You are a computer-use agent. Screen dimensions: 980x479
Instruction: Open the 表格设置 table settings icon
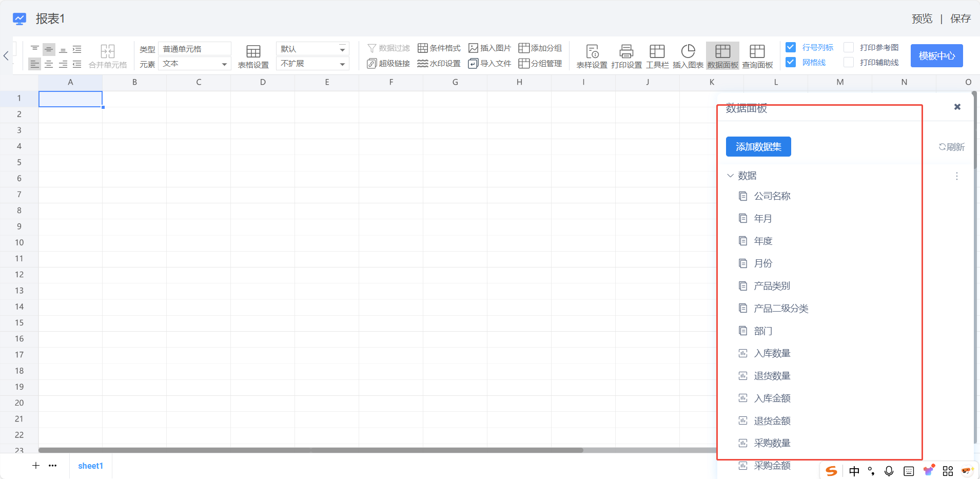(253, 56)
